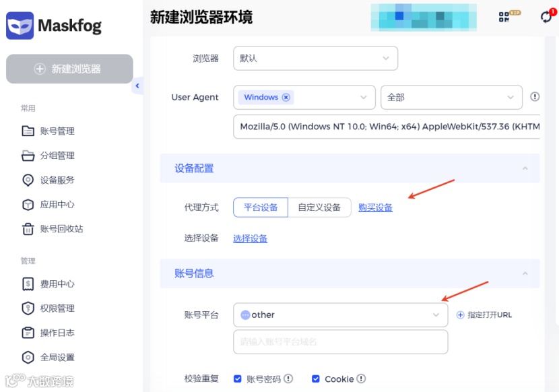Remove the Windows tag from User Agent
Viewport: 559px width, 392px height.
click(286, 98)
